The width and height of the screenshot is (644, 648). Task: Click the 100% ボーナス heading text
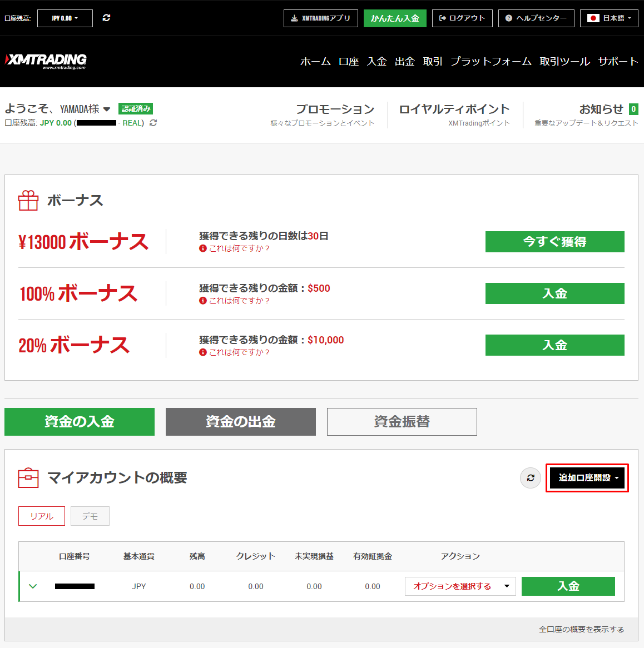tap(78, 293)
